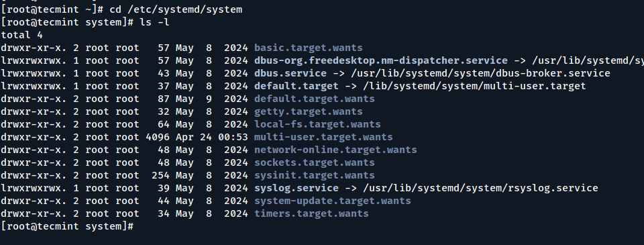Select multi-user.target.wants directory name
Screen dimensions: 644x245
[x=323, y=138]
